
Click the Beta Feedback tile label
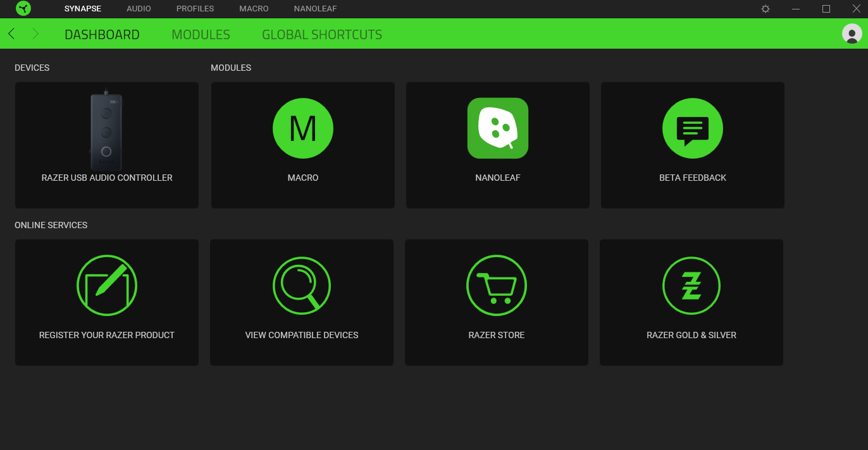point(693,178)
